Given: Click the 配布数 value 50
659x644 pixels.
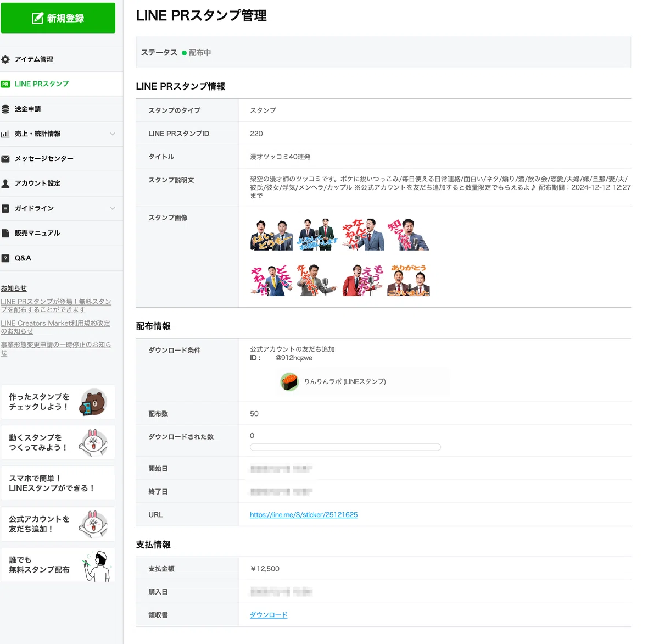Looking at the screenshot, I should (x=254, y=414).
